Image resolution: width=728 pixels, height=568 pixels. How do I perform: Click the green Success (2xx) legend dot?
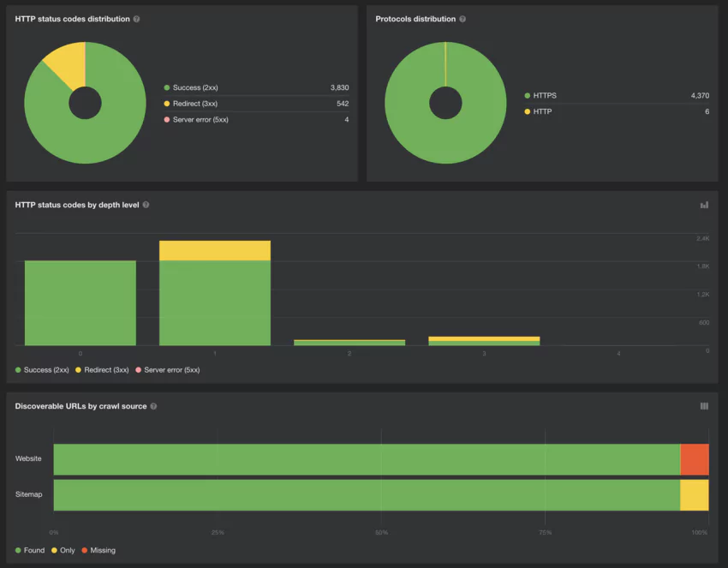coord(167,87)
